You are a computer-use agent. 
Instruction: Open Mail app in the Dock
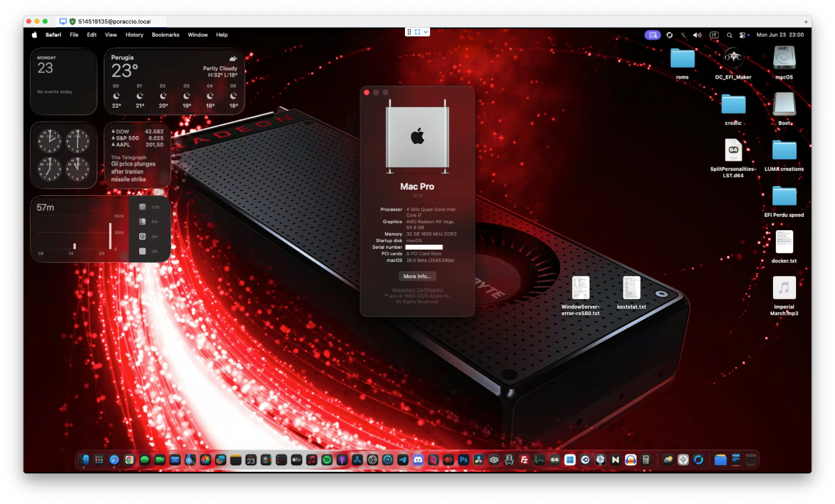point(175,460)
